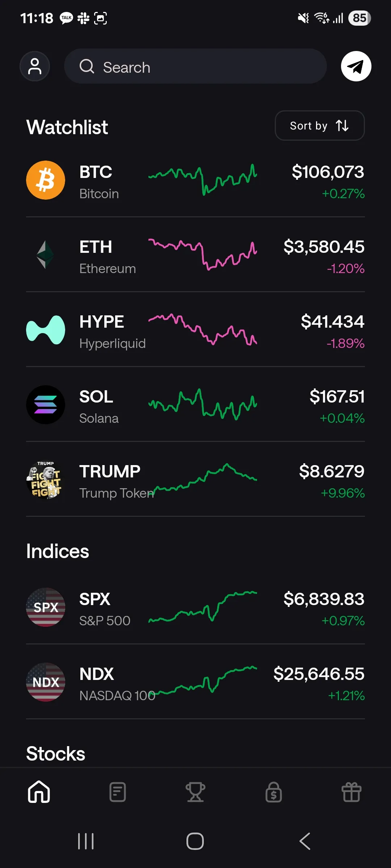The width and height of the screenshot is (391, 868).
Task: Tap the NDX index flag icon
Action: pos(46,682)
